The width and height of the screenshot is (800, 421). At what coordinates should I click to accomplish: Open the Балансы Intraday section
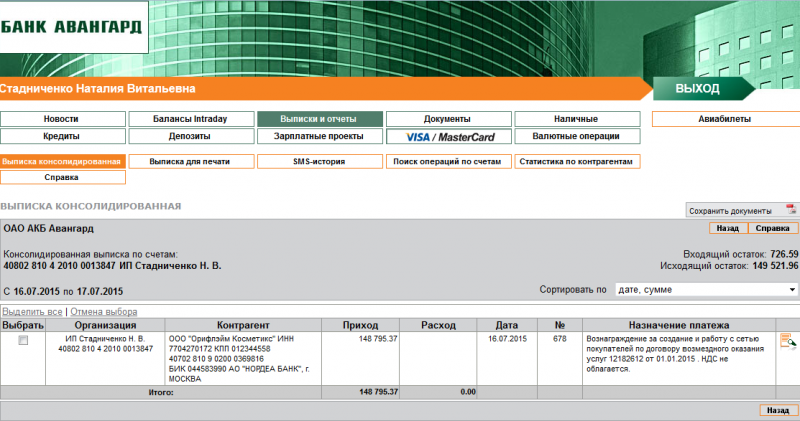tap(191, 119)
